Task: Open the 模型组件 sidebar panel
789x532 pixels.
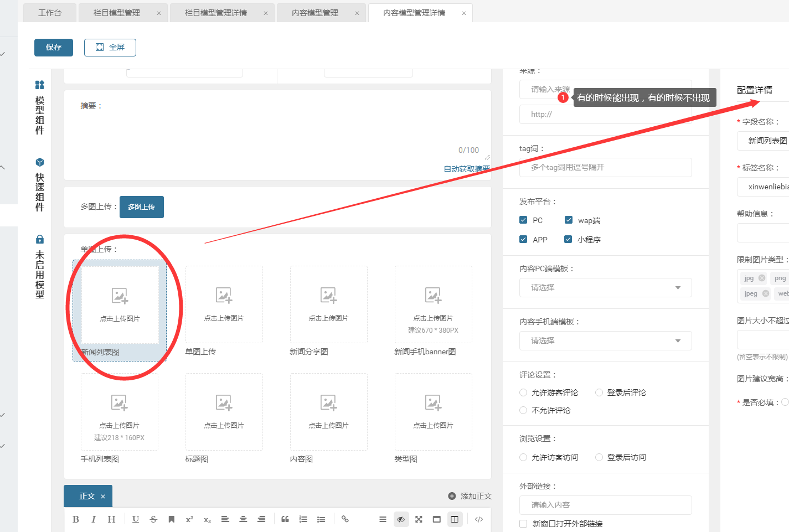Action: pos(39,107)
